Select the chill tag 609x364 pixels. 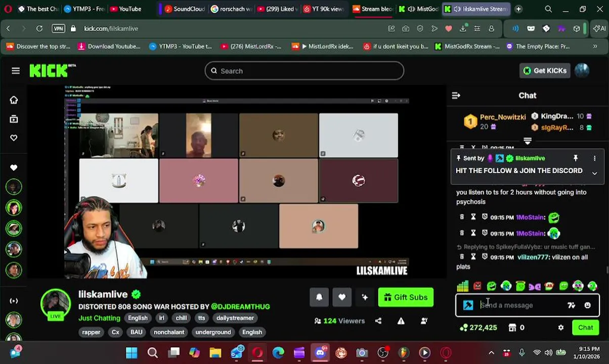pyautogui.click(x=181, y=318)
